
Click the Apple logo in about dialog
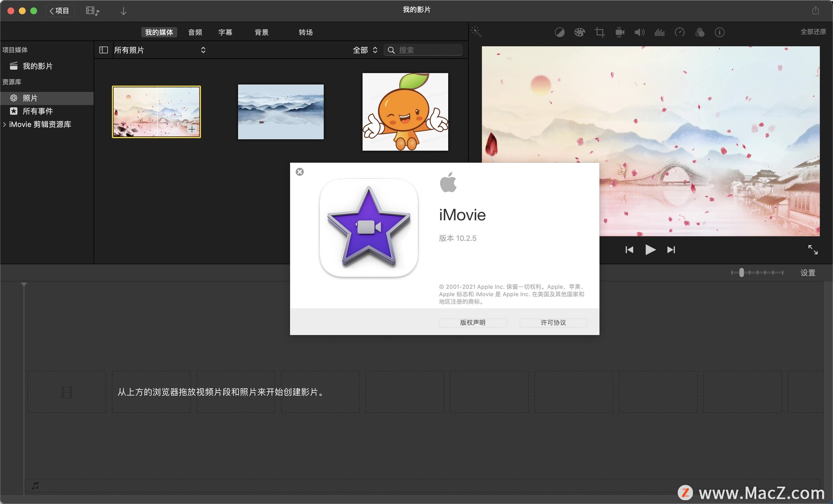pos(448,182)
